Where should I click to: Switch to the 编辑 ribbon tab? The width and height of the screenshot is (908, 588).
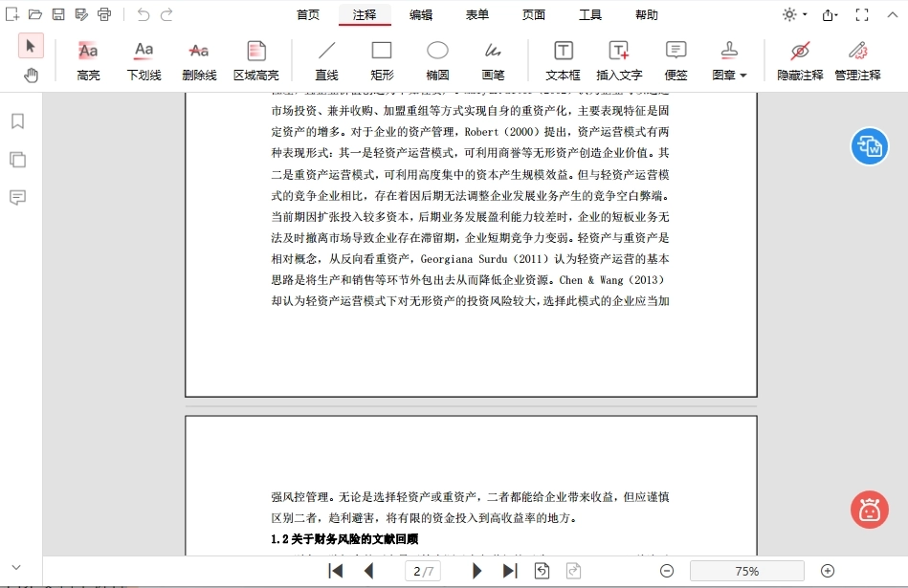tap(421, 15)
